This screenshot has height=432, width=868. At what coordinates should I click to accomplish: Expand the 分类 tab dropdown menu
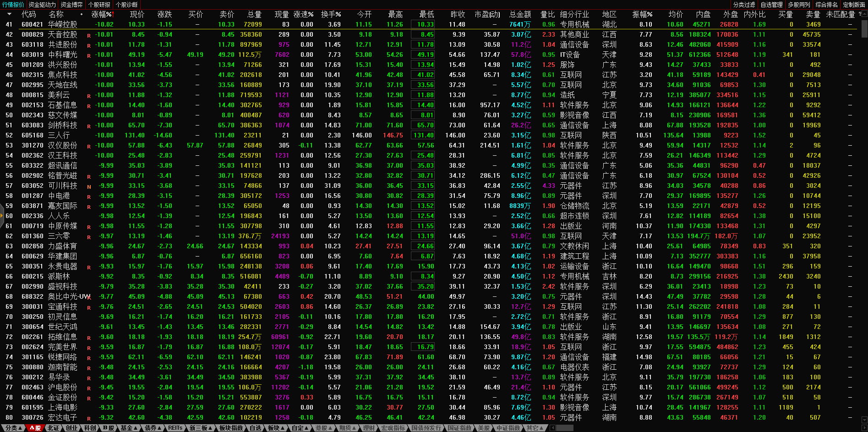(13, 428)
